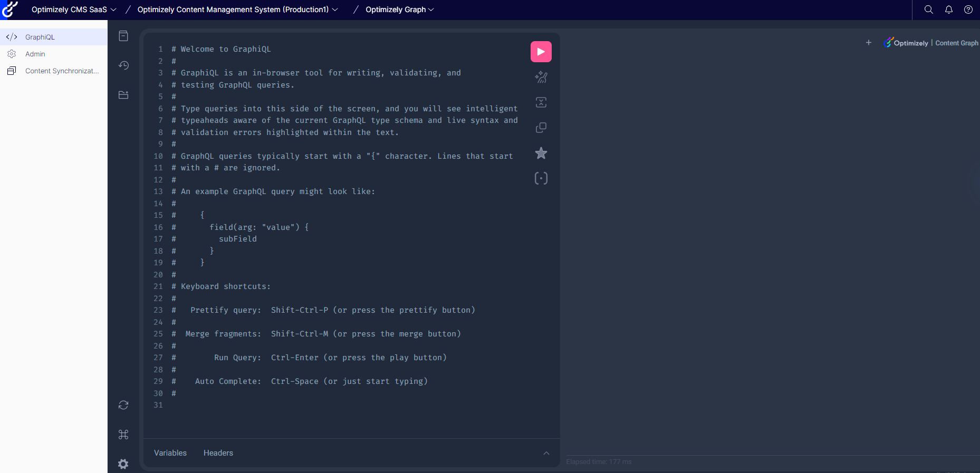Show the query history panel
Viewport: 980px width, 473px height.
point(123,65)
